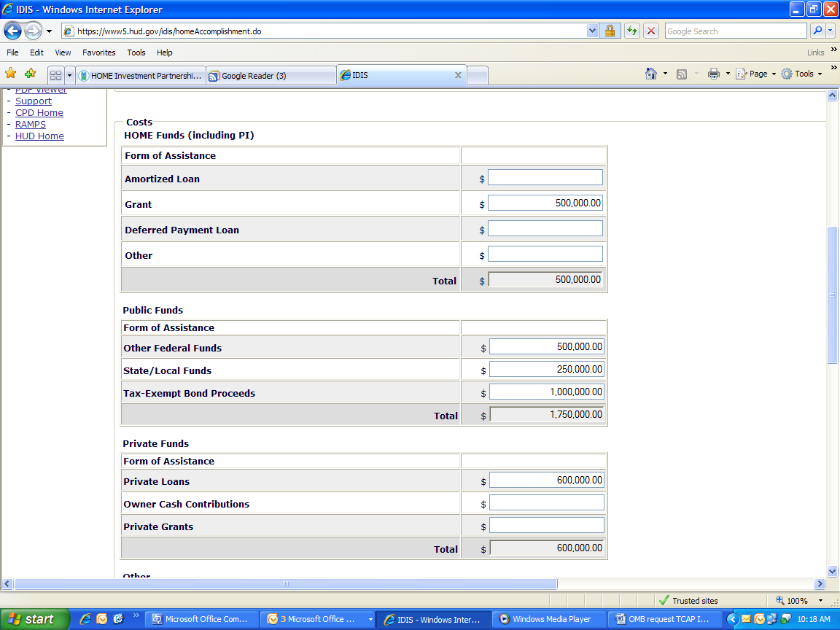Click the Other Federal Funds amount field
The image size is (840, 630).
[x=546, y=346]
